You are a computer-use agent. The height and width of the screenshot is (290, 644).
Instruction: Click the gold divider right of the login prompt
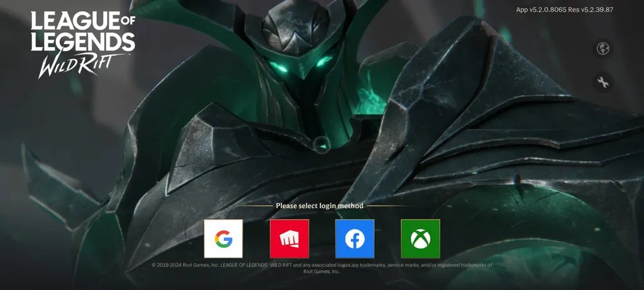(x=387, y=206)
